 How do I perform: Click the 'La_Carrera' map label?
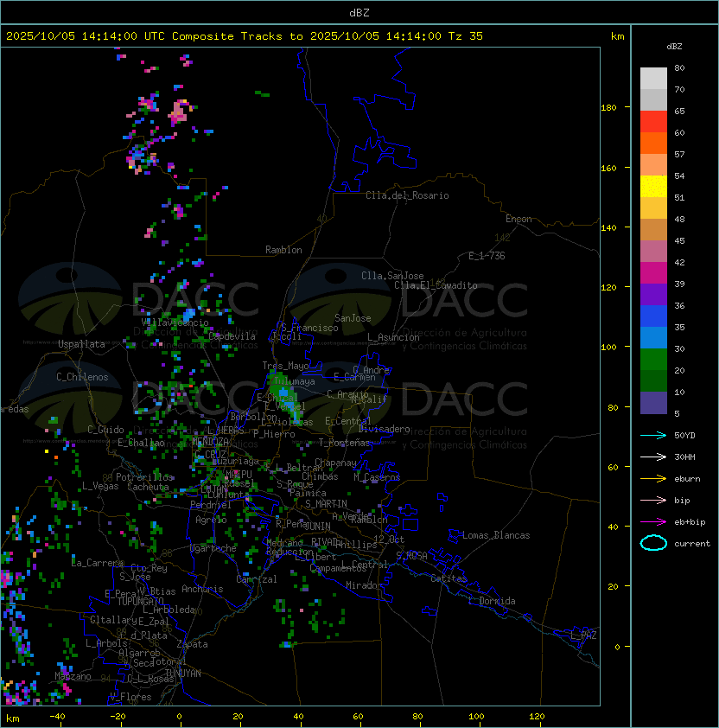97,563
